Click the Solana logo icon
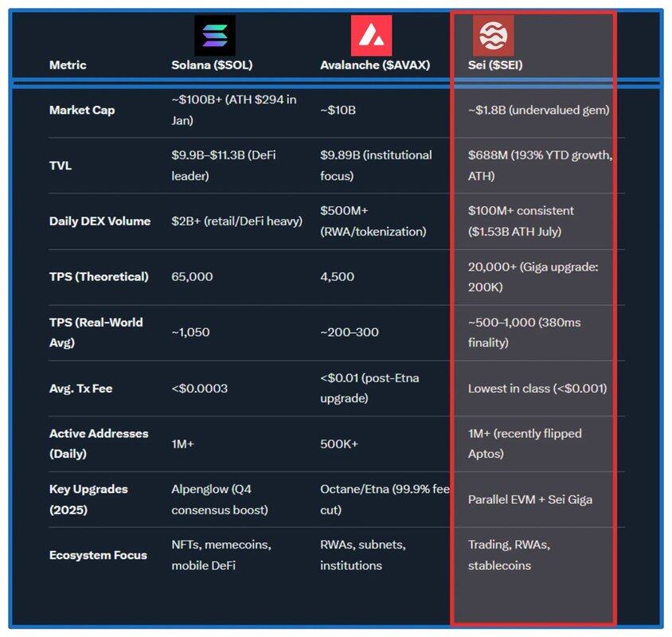672x637 pixels. (215, 36)
